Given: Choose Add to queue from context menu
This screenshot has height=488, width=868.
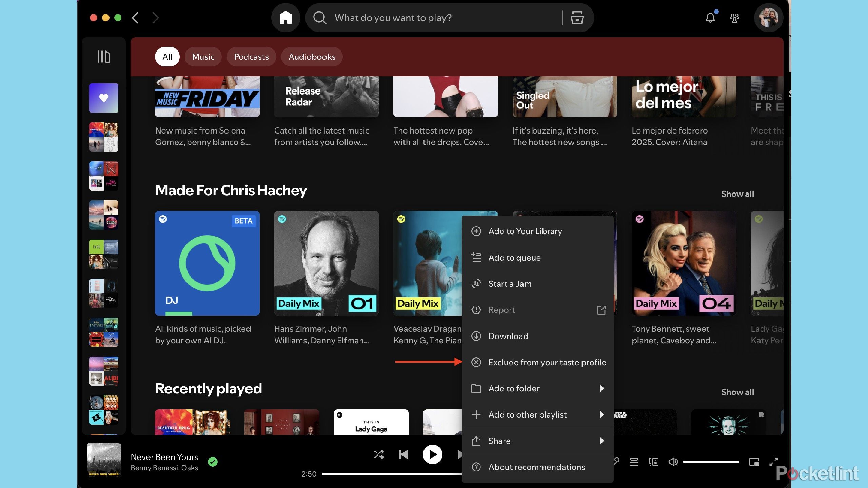Looking at the screenshot, I should click(x=537, y=258).
